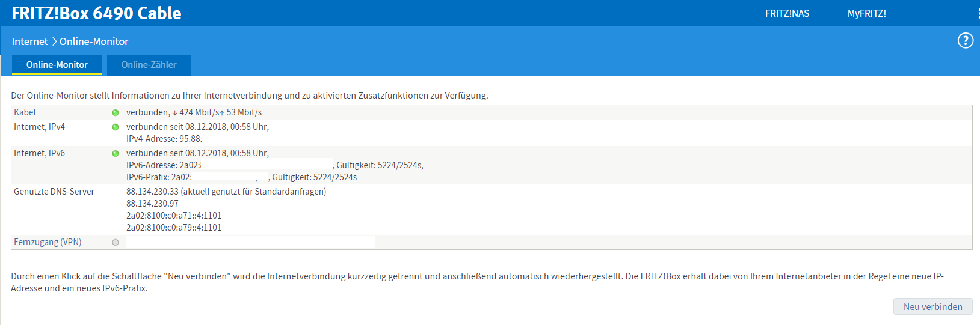Select the 'verbunden, 424 Mbit/s' speed text
The width and height of the screenshot is (980, 325).
coord(194,112)
